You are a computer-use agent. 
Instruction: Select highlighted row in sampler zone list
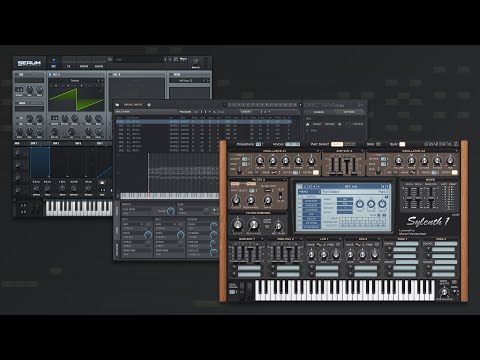coord(204,122)
